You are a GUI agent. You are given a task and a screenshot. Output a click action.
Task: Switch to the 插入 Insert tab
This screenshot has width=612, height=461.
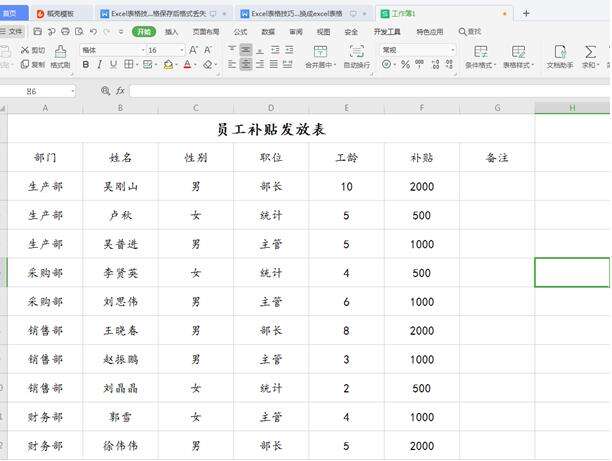point(171,32)
